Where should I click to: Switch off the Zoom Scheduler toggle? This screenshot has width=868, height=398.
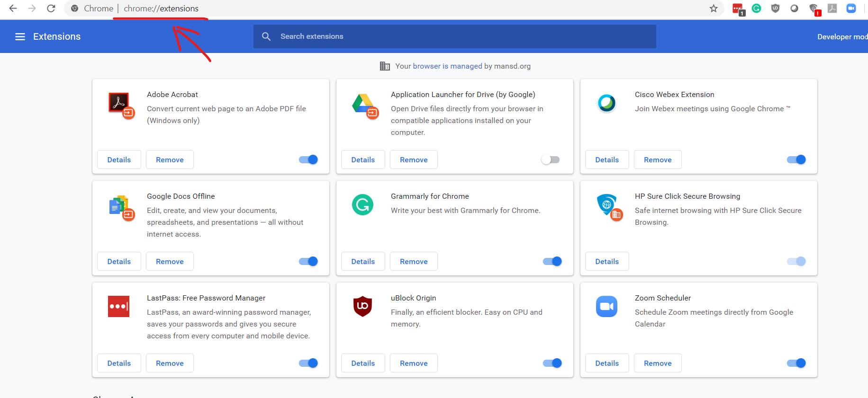(796, 363)
